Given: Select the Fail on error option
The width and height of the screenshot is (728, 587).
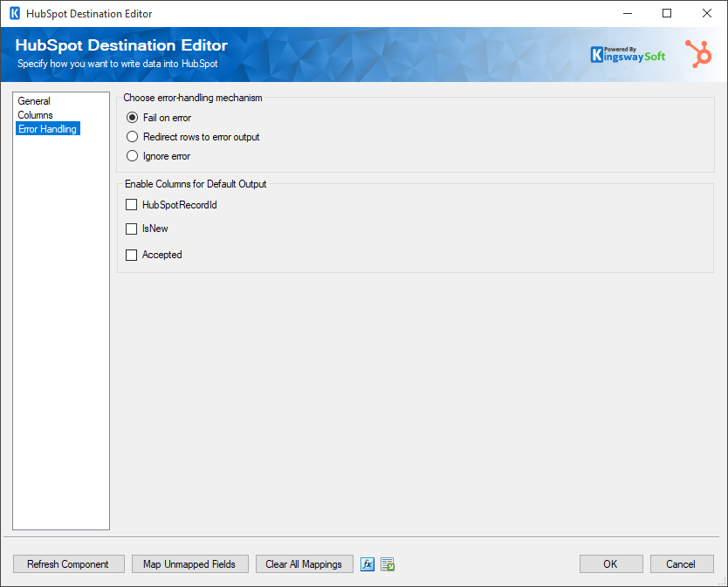Looking at the screenshot, I should click(132, 118).
